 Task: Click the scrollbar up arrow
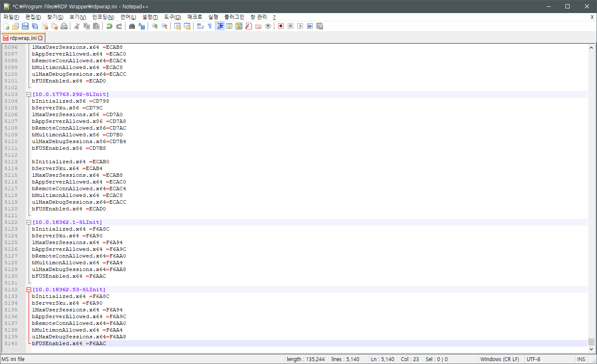[x=592, y=48]
